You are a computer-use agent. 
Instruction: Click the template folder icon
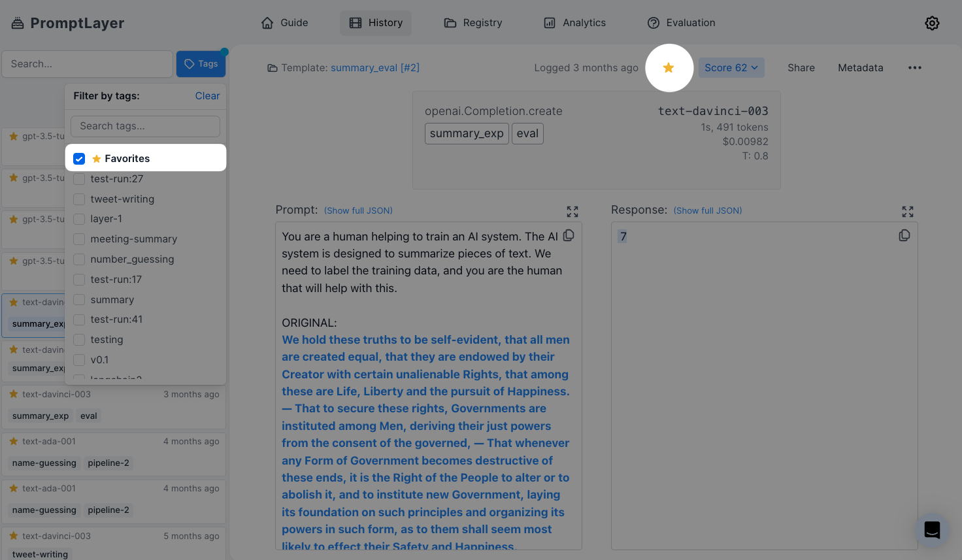[273, 68]
